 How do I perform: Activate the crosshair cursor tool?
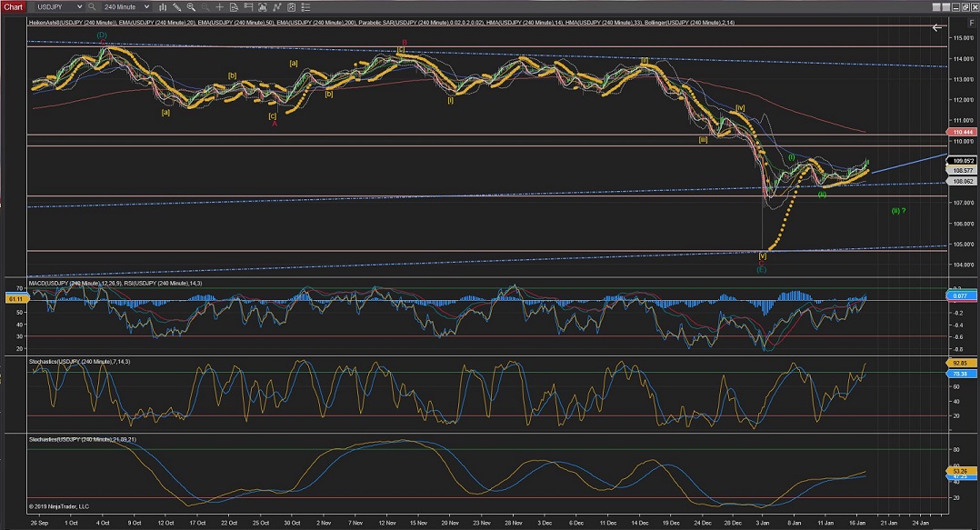(x=219, y=7)
